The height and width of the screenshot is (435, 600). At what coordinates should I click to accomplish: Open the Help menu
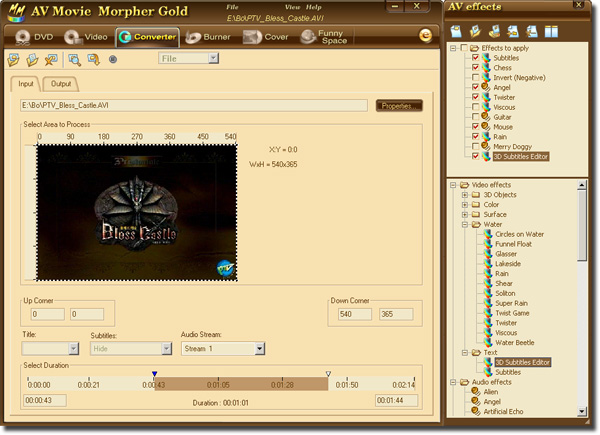coord(313,7)
